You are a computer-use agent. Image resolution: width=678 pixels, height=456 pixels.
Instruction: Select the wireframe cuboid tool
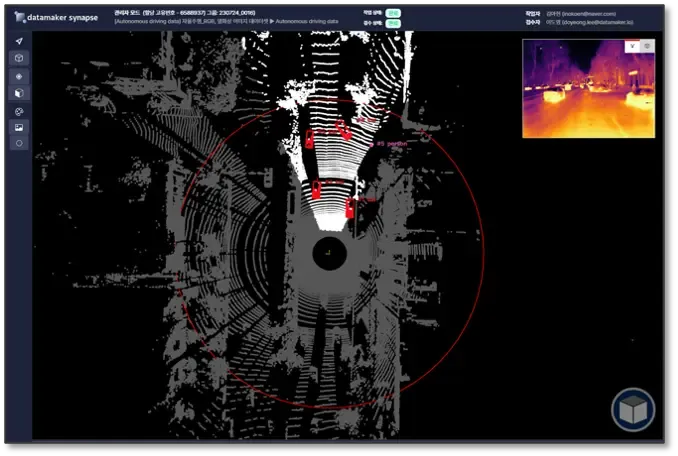pyautogui.click(x=19, y=58)
